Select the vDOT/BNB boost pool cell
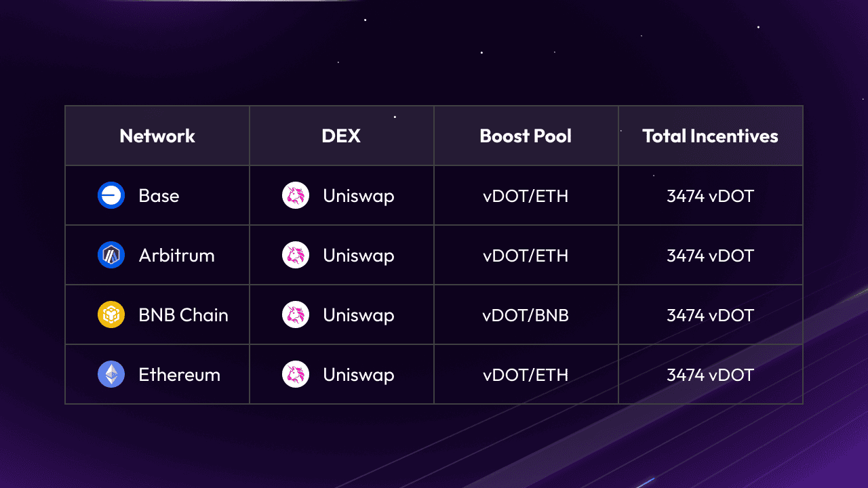This screenshot has width=868, height=488. 526,315
